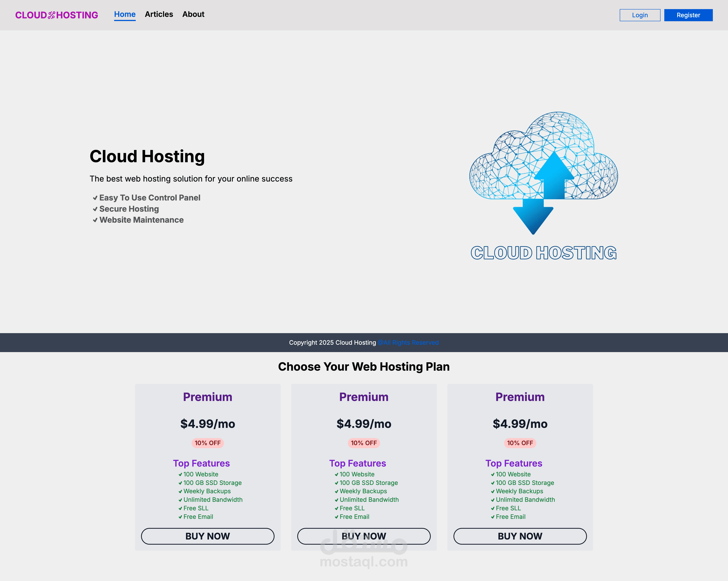Image resolution: width=728 pixels, height=581 pixels.
Task: Click the checkmark beside Easy To Use Control Panel
Action: tap(95, 198)
